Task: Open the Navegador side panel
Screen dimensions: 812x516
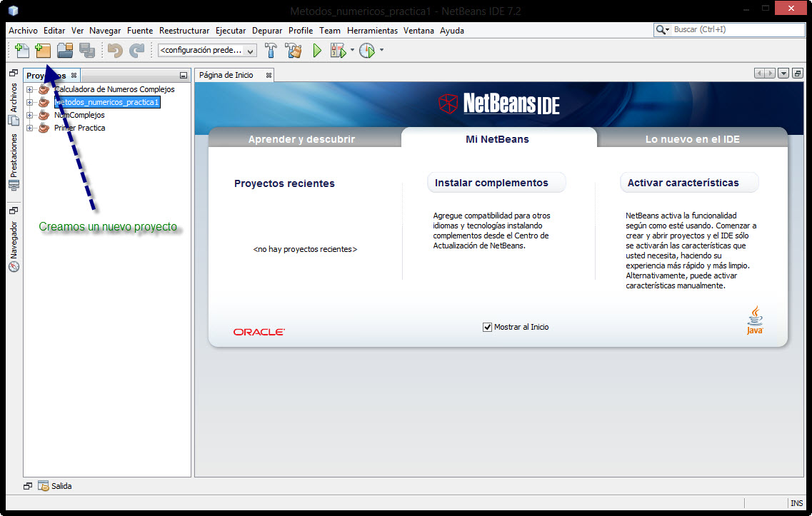Action: coord(14,246)
